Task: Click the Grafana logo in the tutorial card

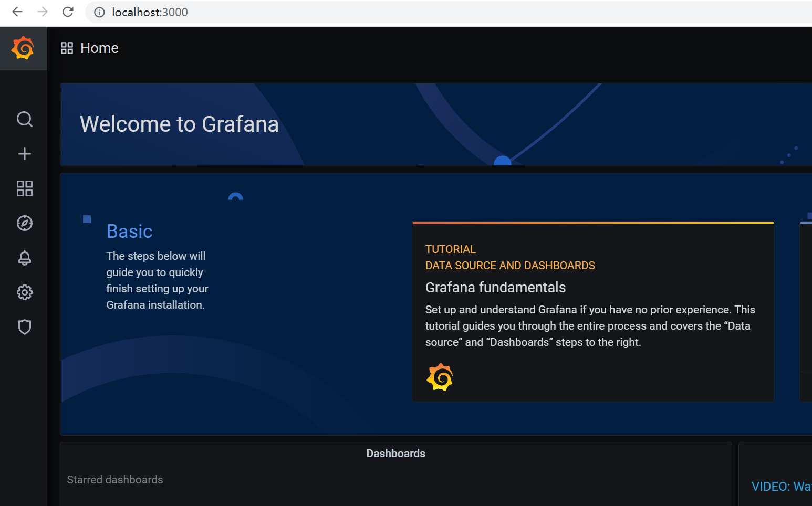Action: coord(440,377)
